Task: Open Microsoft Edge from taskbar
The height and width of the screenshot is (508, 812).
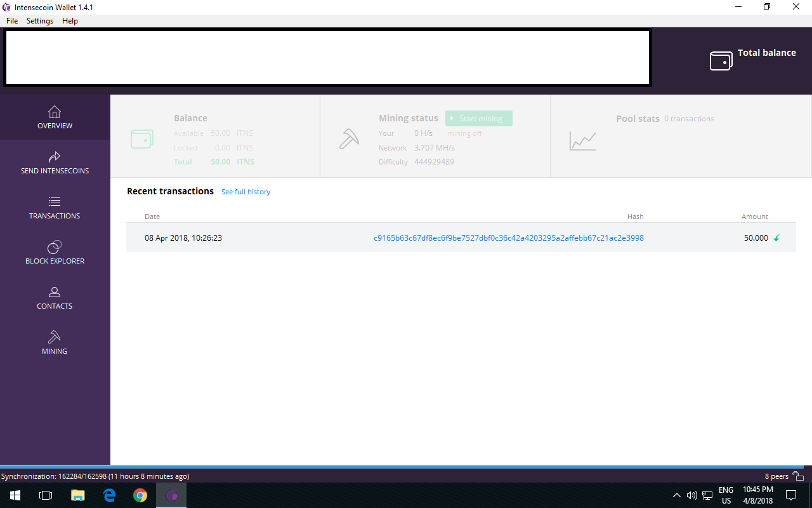Action: tap(109, 495)
